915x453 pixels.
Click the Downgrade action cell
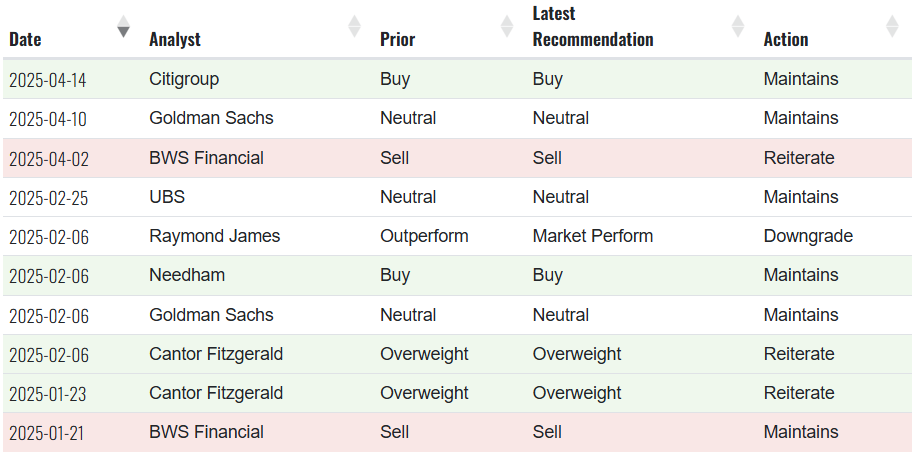pyautogui.click(x=808, y=236)
